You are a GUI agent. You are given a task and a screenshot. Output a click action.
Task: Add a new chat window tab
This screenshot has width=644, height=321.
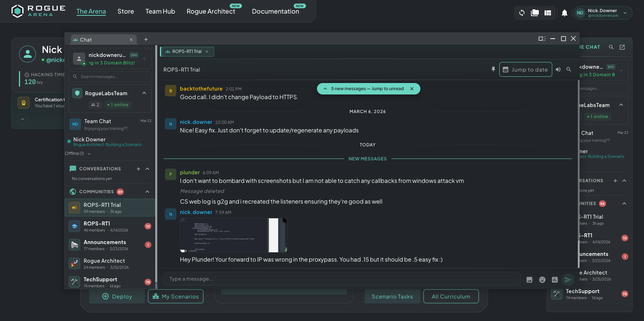[x=146, y=40]
